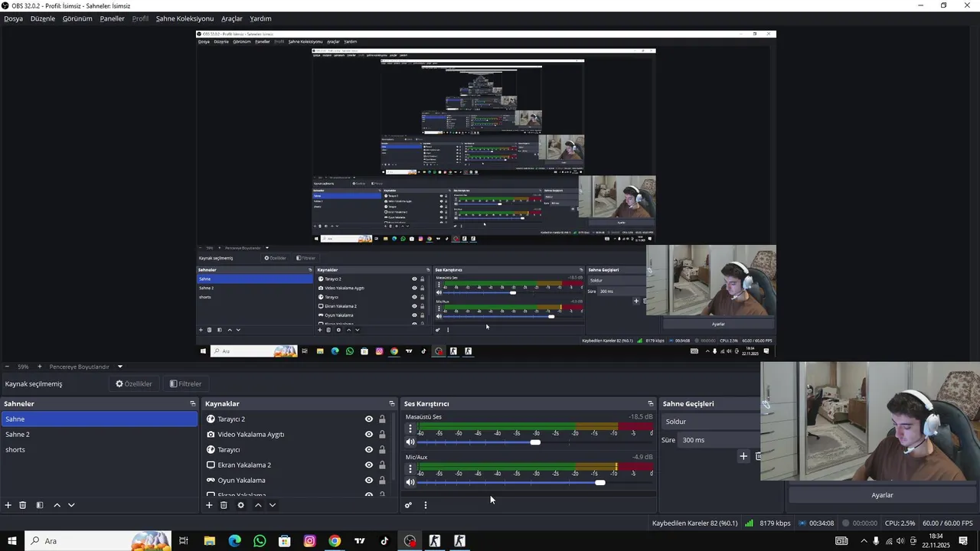Open the taskbar clock showing 18:34
980x551 pixels.
tap(936, 541)
